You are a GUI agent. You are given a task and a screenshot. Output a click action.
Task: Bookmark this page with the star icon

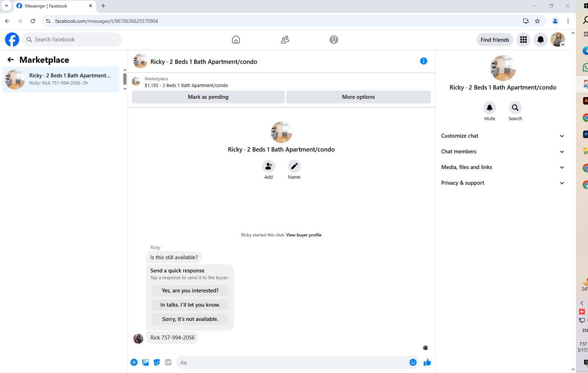click(x=537, y=21)
